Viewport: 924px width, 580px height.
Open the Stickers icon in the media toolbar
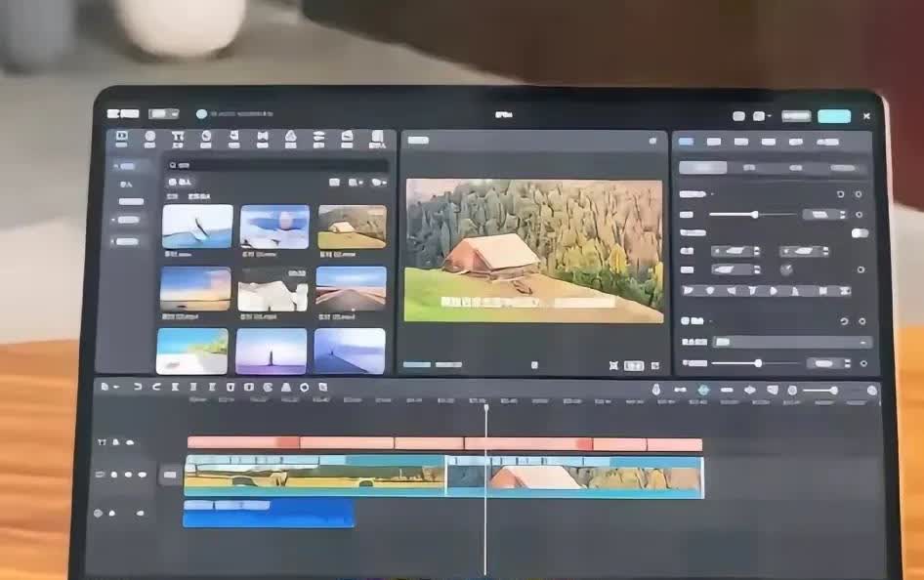click(x=206, y=139)
